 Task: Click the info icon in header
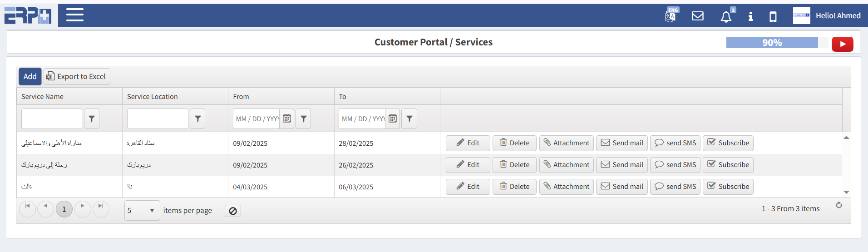pyautogui.click(x=750, y=17)
